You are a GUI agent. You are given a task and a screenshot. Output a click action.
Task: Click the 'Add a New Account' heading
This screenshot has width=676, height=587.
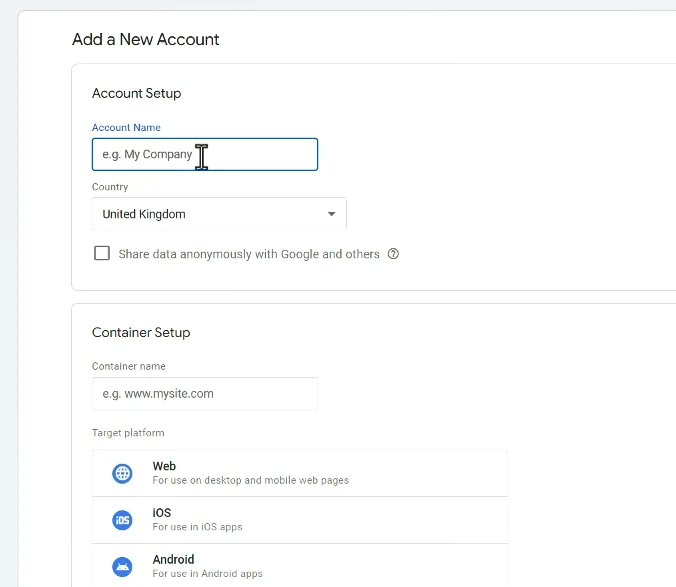point(145,39)
